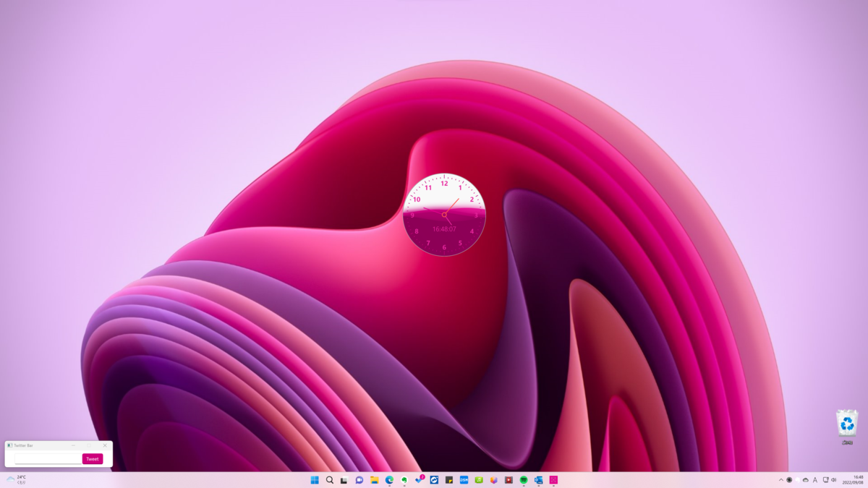The width and height of the screenshot is (868, 488).
Task: Click the dark round tray icon
Action: click(x=790, y=480)
